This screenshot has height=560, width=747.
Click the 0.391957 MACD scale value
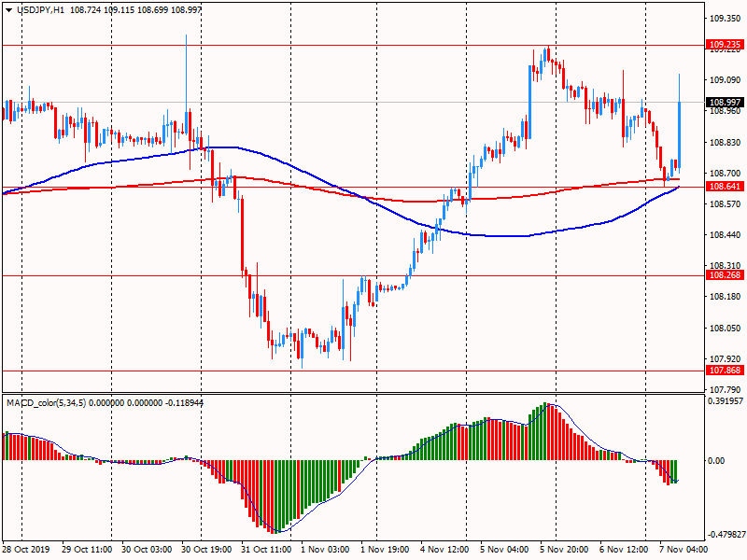(x=726, y=401)
